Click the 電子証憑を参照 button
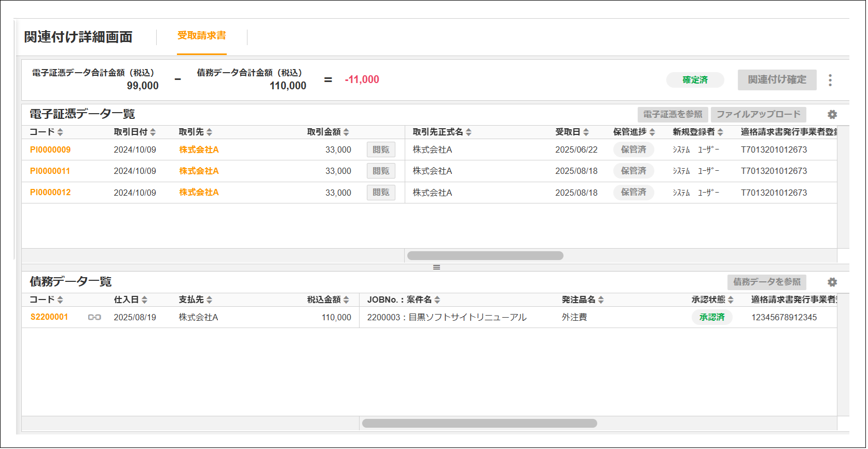868x449 pixels. 672,115
